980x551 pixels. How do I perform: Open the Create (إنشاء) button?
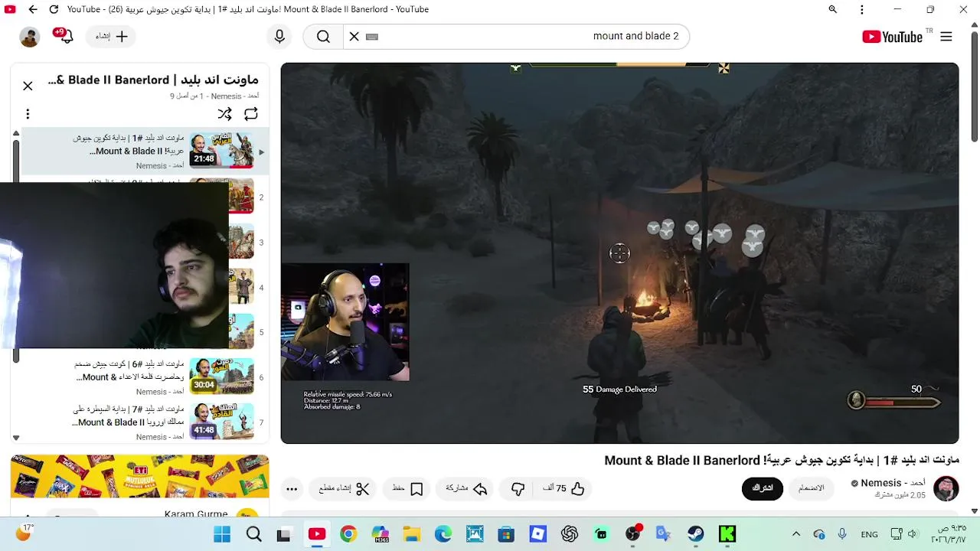[x=112, y=36]
